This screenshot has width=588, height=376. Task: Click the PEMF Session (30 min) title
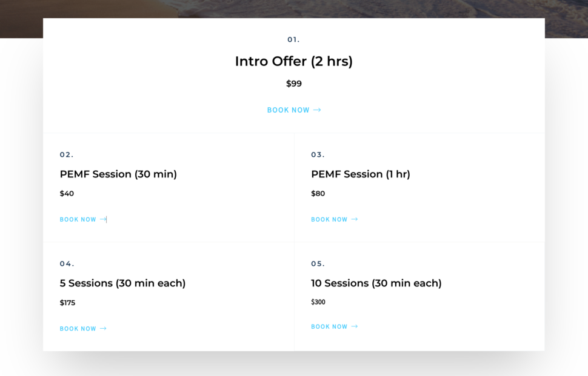118,174
